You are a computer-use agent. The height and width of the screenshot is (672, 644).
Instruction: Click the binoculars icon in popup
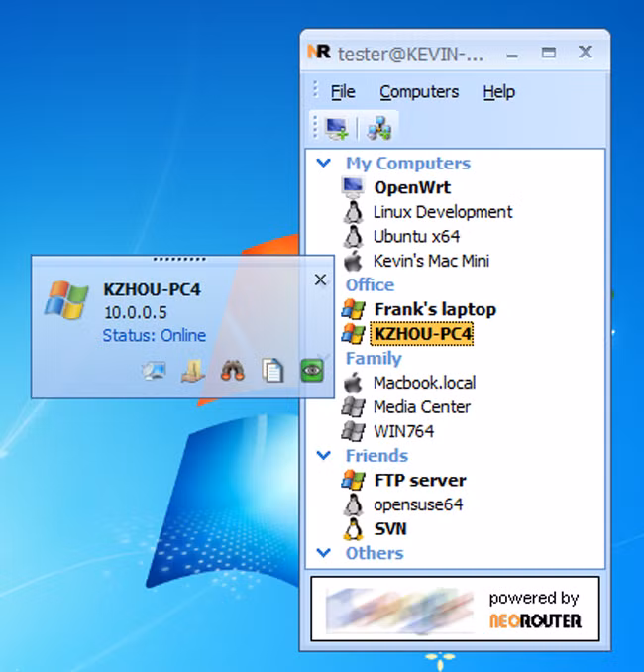click(x=233, y=370)
